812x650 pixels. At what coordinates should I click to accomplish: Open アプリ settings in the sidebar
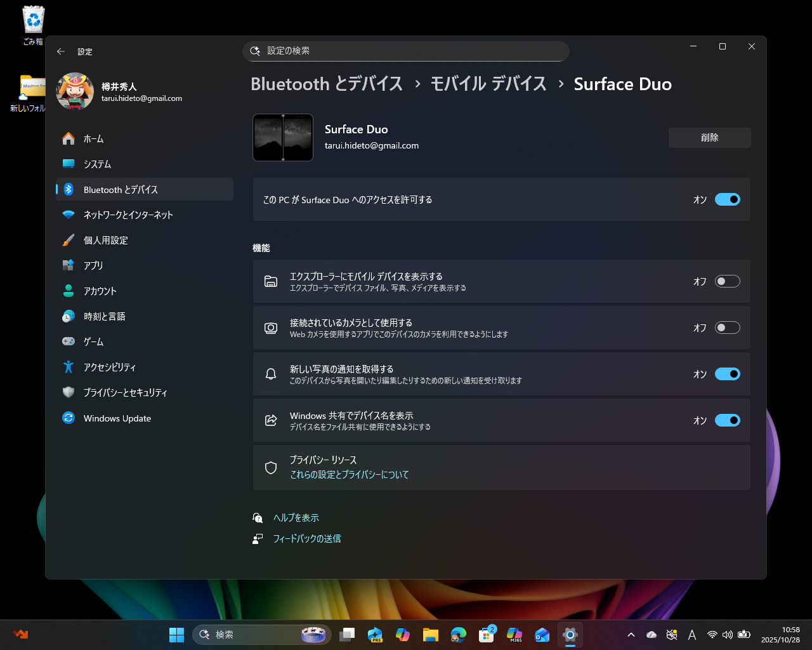point(145,265)
